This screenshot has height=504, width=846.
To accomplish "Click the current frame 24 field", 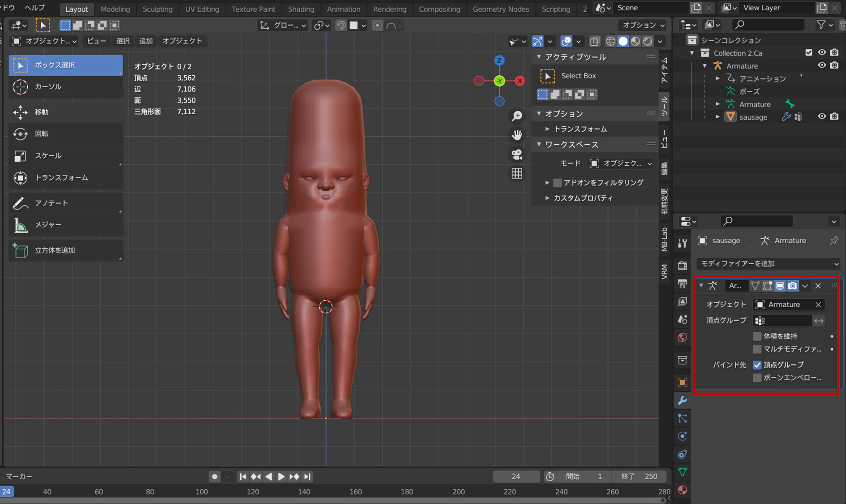I will (516, 476).
